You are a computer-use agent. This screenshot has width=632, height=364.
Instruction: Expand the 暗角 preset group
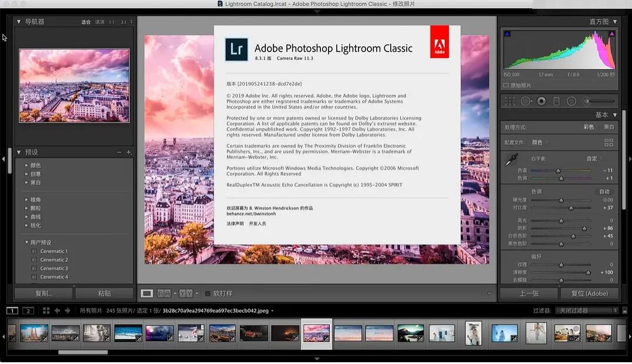click(26, 200)
